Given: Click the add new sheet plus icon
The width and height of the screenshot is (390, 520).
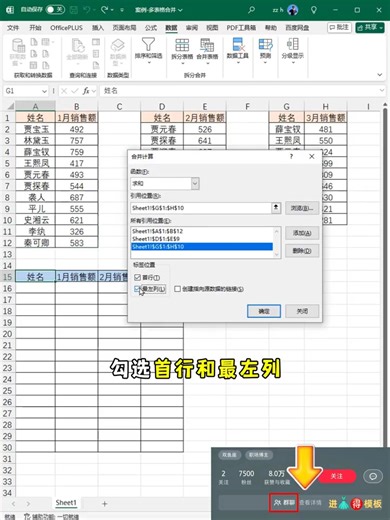Looking at the screenshot, I should point(104,504).
